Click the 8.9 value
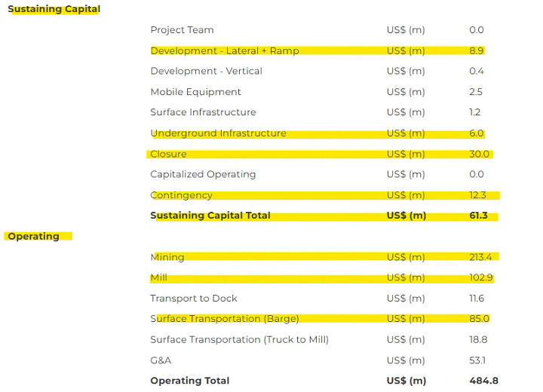 click(477, 51)
